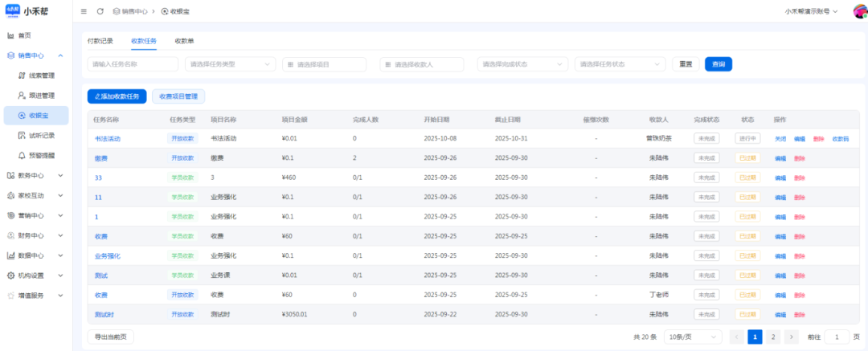868x351 pixels.
Task: Switch to the 收款单 tab
Action: tap(184, 41)
